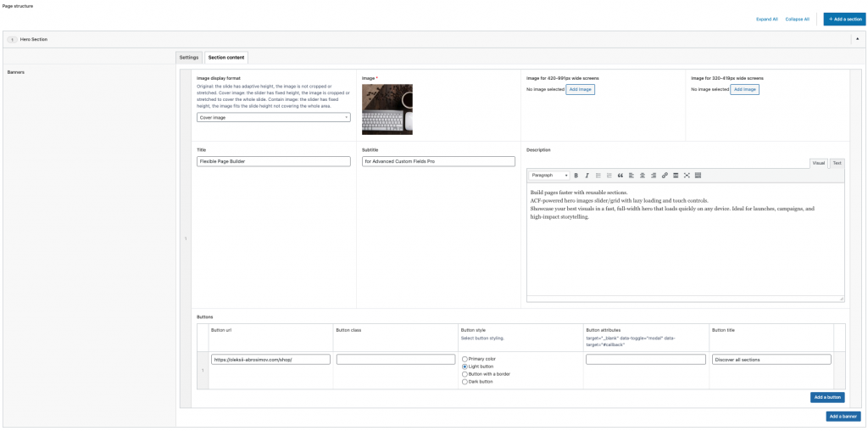Click the Banners field label
This screenshot has height=431, width=868.
pos(15,72)
